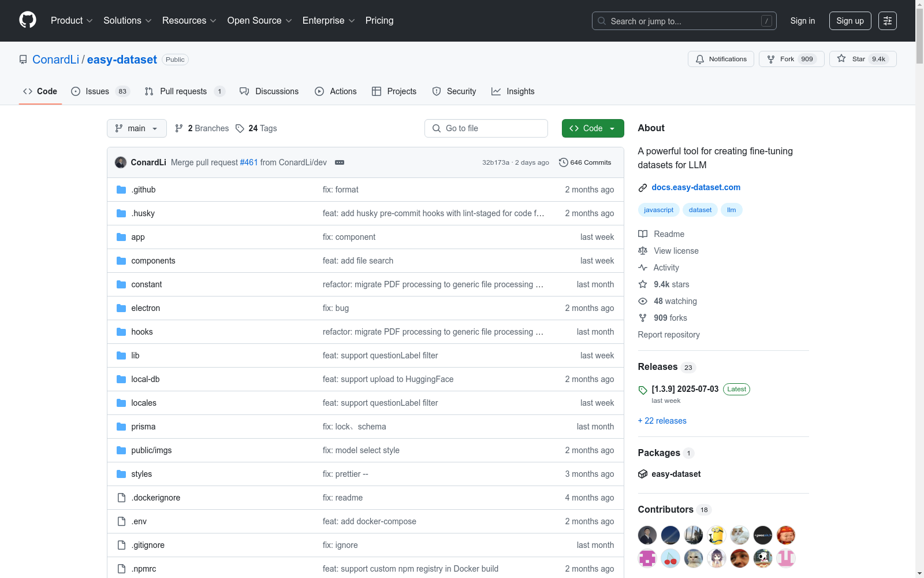View 2 Branches

[x=202, y=128]
